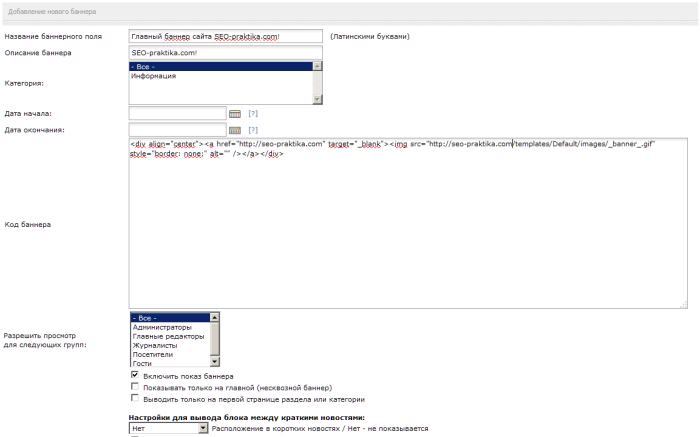Click the groups list scroll down arrow
Image resolution: width=700 pixels, height=437 pixels.
(x=214, y=362)
